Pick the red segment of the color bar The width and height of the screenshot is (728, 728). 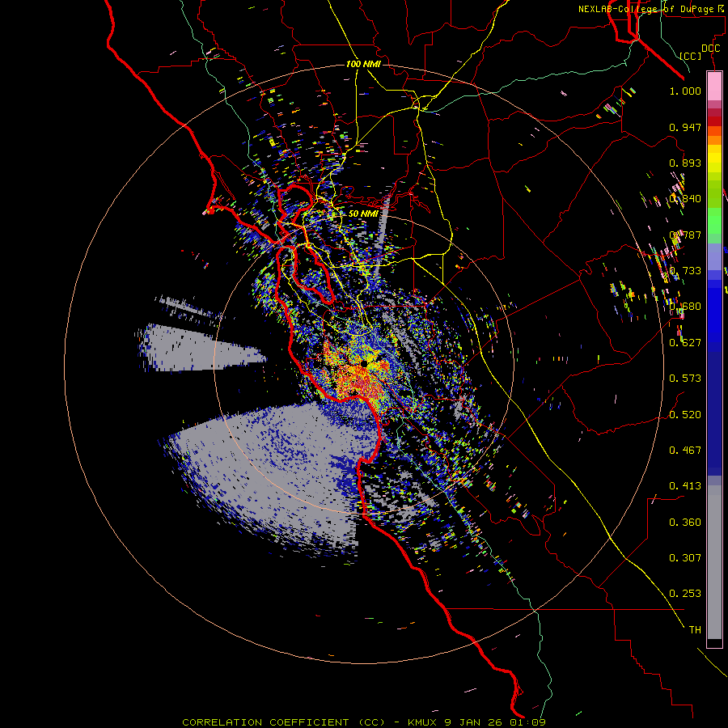(714, 121)
